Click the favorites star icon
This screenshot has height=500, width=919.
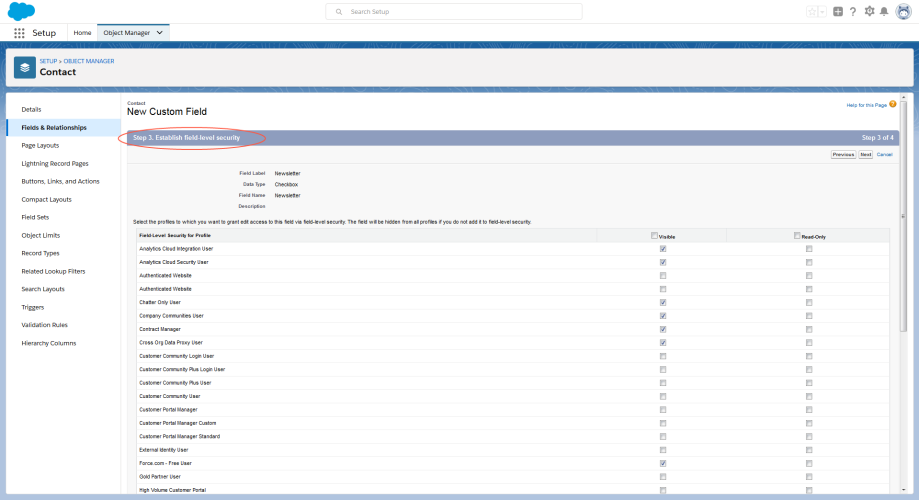[x=811, y=12]
